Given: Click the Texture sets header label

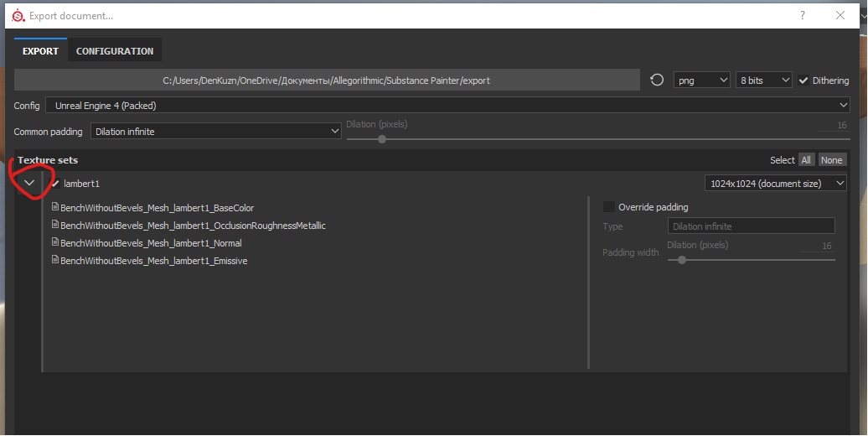Looking at the screenshot, I should click(x=48, y=160).
